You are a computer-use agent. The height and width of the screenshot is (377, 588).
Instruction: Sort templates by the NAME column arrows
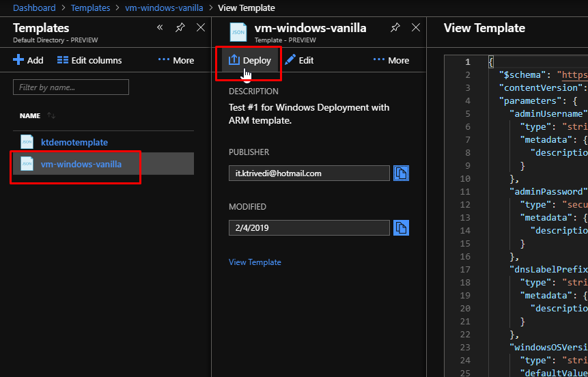[x=51, y=115]
